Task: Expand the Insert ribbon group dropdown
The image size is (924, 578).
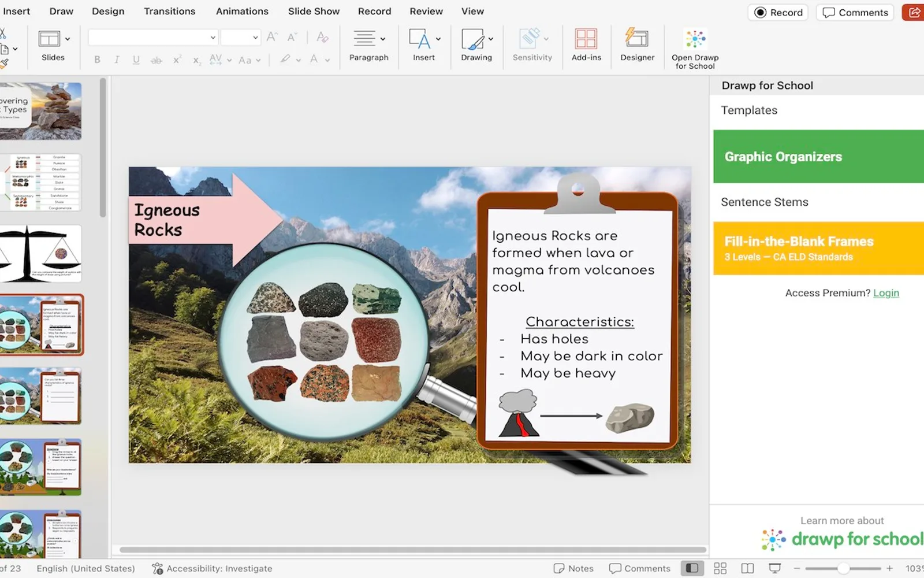Action: [x=438, y=39]
